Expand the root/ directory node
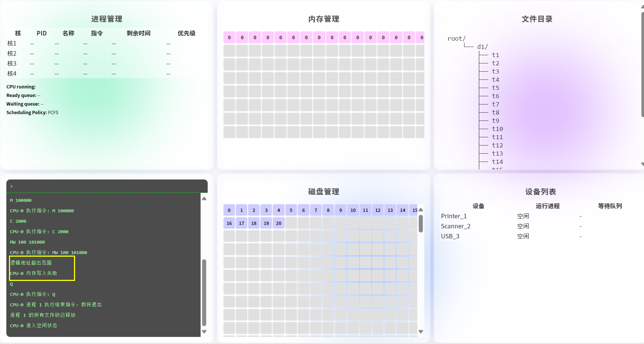 tap(456, 38)
